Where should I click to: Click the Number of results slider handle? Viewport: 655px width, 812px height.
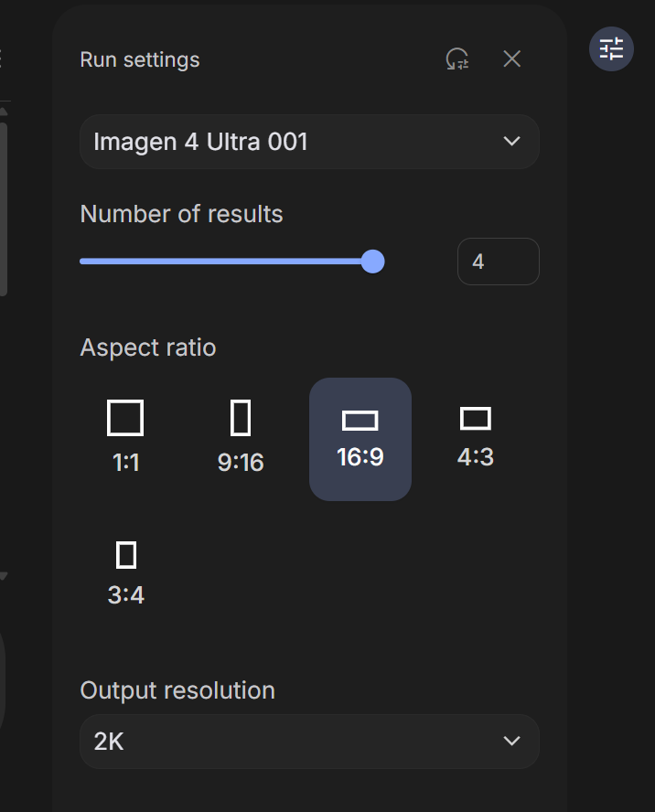pos(372,261)
